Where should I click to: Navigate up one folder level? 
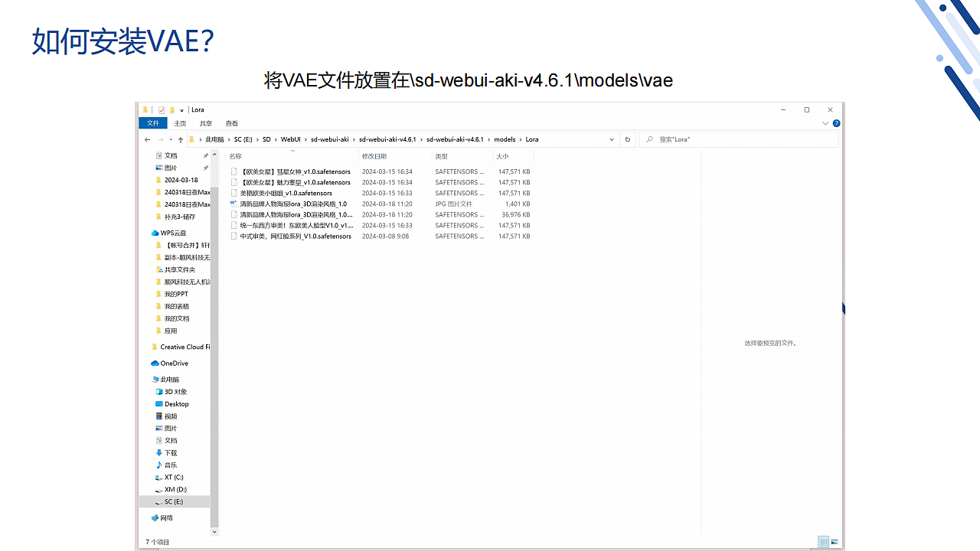point(181,139)
